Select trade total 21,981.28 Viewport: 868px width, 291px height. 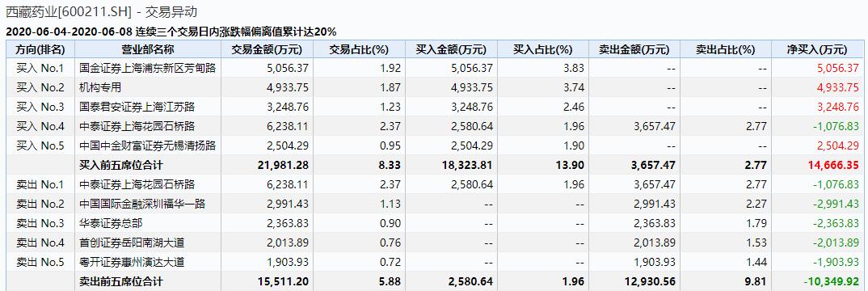coord(283,166)
